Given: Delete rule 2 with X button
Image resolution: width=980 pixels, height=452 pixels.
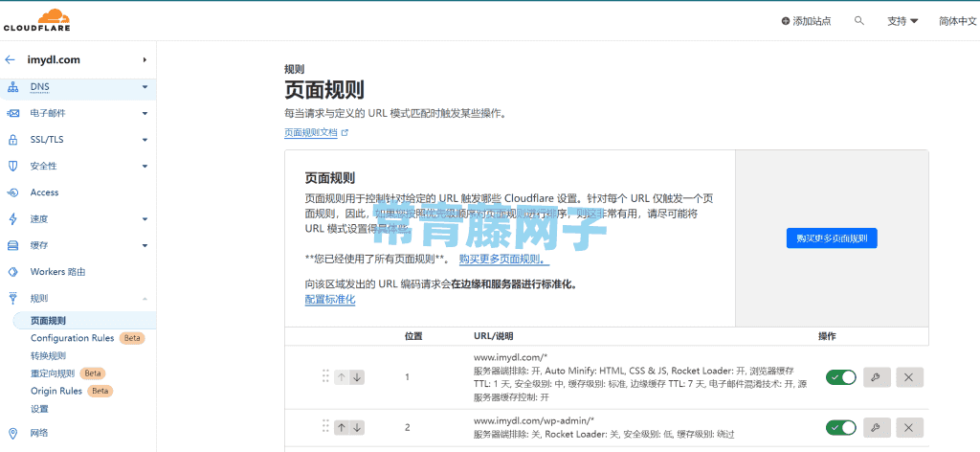Looking at the screenshot, I should coord(909,428).
